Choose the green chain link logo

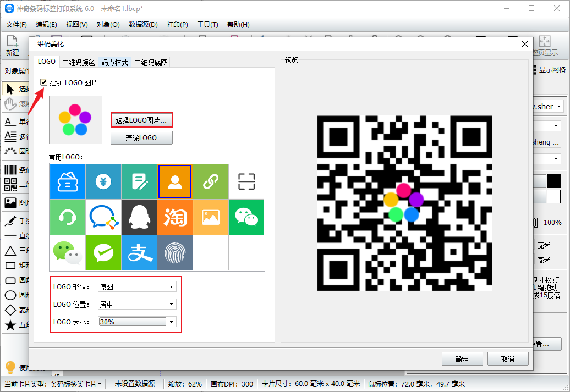point(211,181)
